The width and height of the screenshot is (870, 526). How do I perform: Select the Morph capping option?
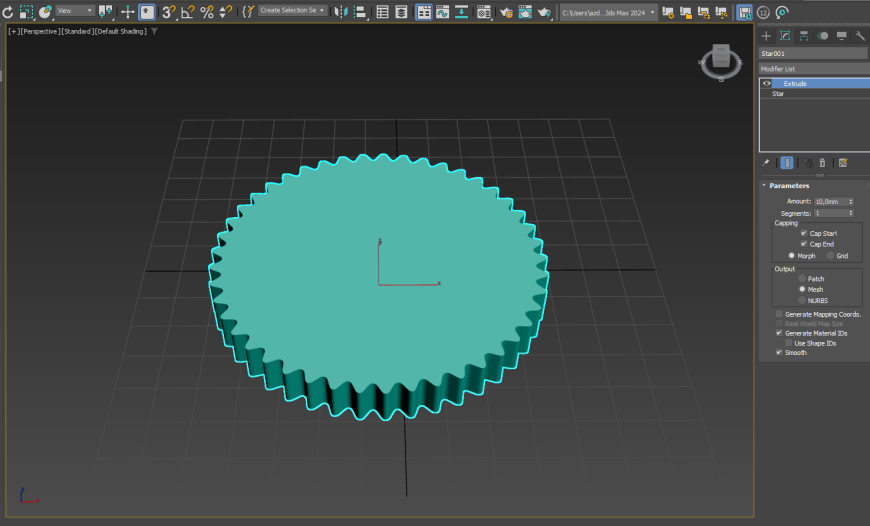792,256
